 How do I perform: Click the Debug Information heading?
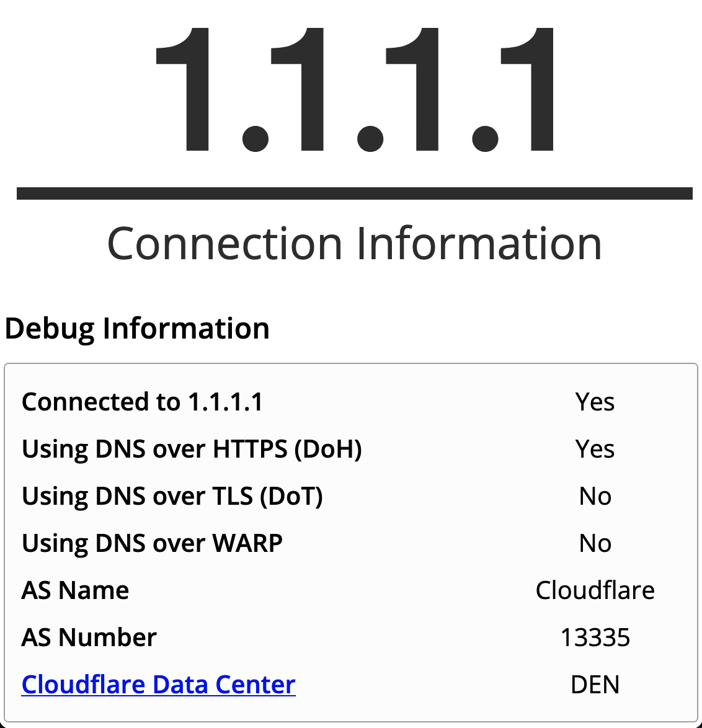(137, 329)
